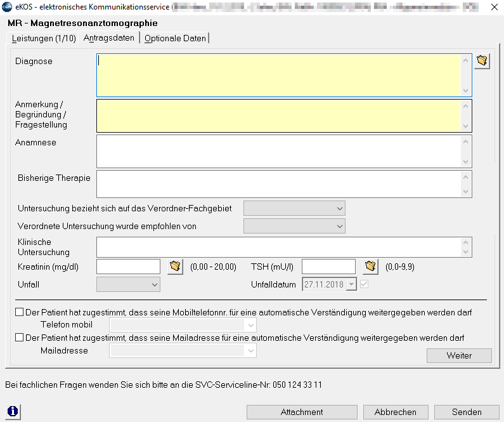Open the folder icon next to Diagnose field
This screenshot has width=504, height=422.
[x=482, y=61]
